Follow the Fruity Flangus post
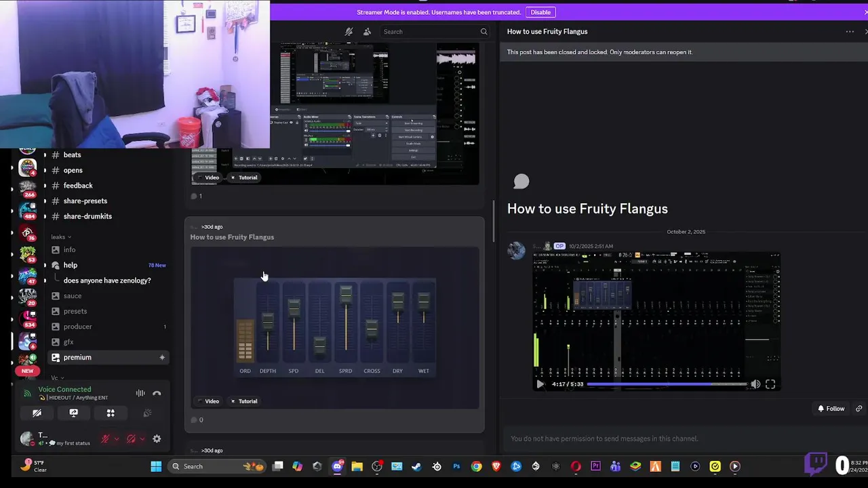 [831, 409]
